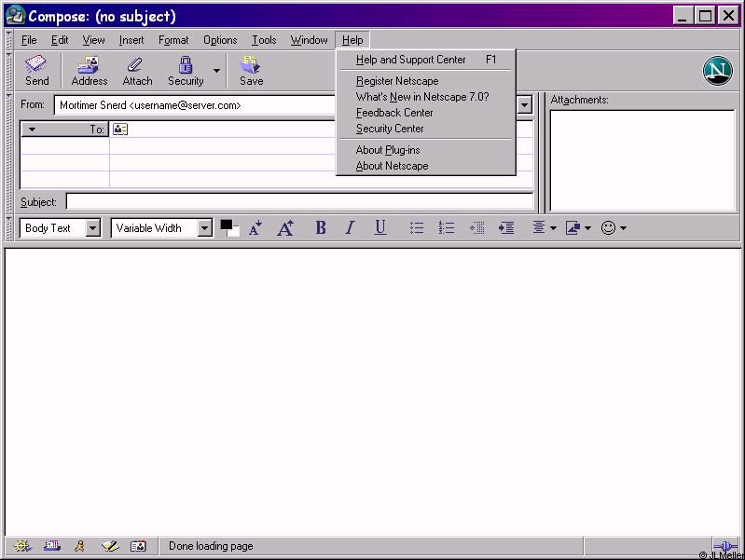Open the Options menu
Screen dimensions: 745x560
[220, 40]
